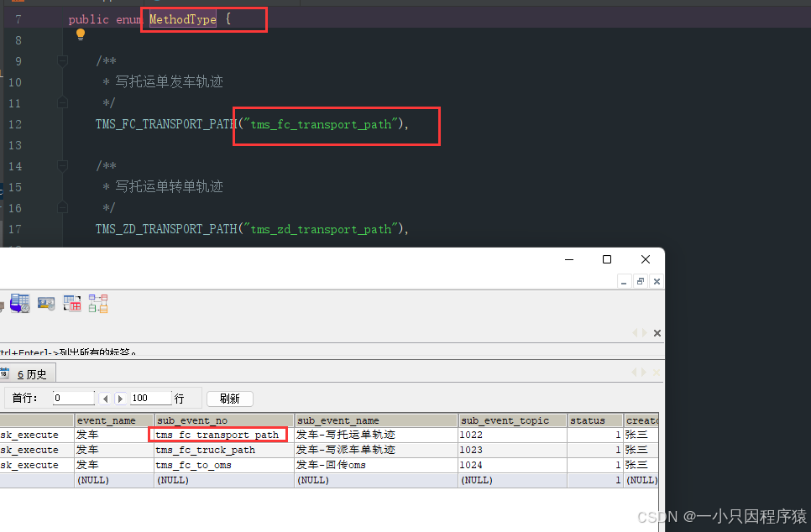This screenshot has height=532, width=811.
Task: Click the sub_event_no column header
Action: 224,420
